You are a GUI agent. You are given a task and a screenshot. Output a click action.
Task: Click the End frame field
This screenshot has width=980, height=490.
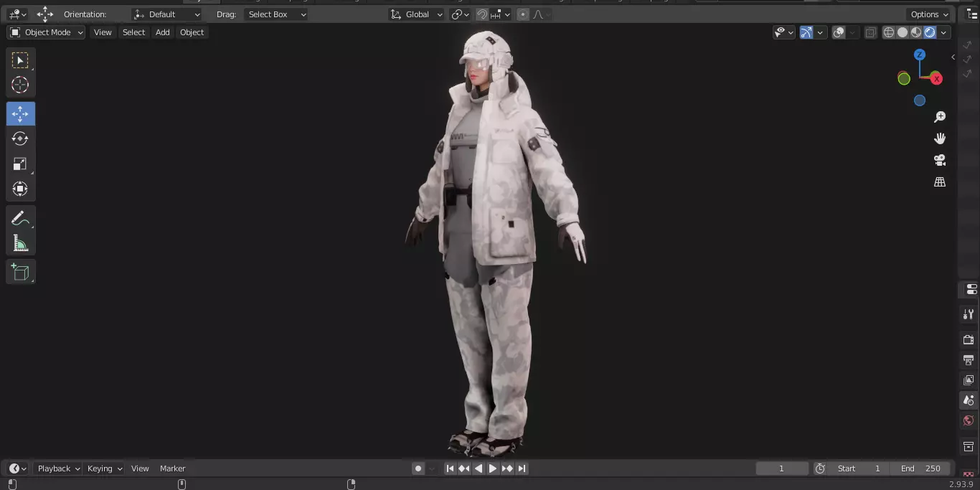point(920,468)
